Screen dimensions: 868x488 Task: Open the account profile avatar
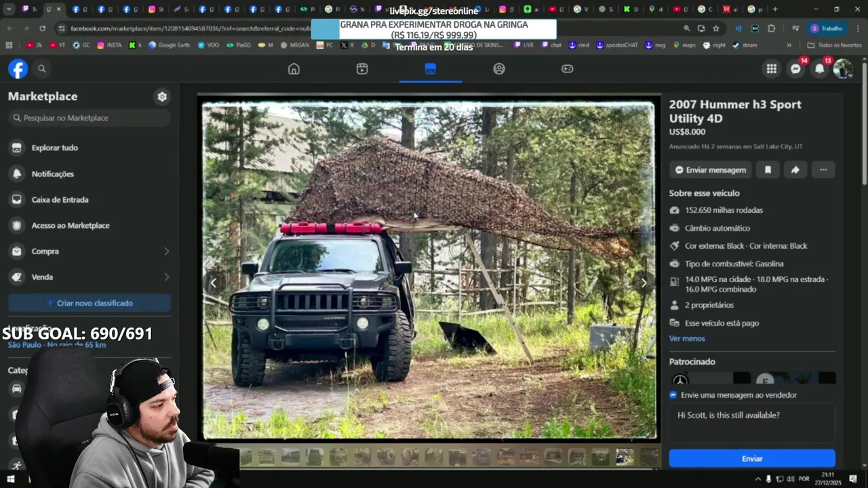tap(843, 68)
